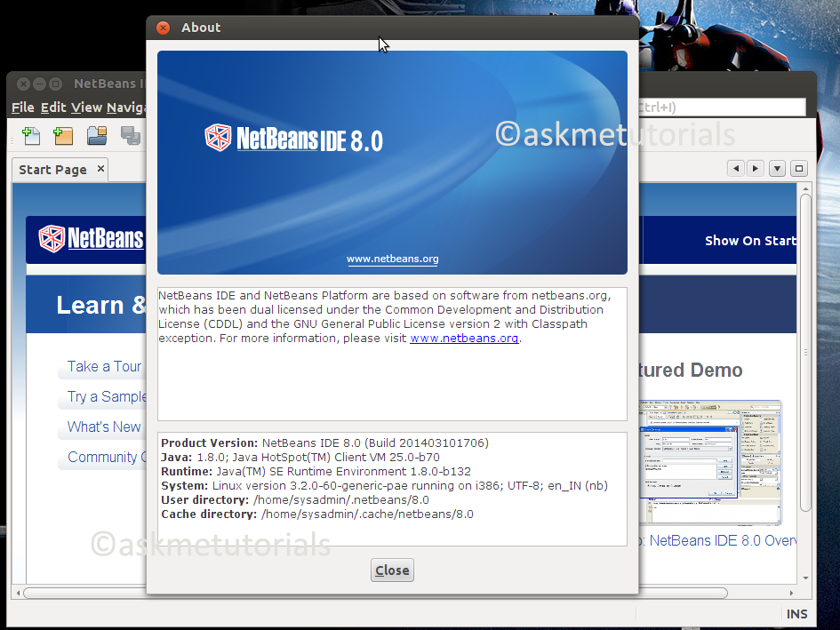This screenshot has width=840, height=630.
Task: Click the What's New link
Action: (x=104, y=427)
